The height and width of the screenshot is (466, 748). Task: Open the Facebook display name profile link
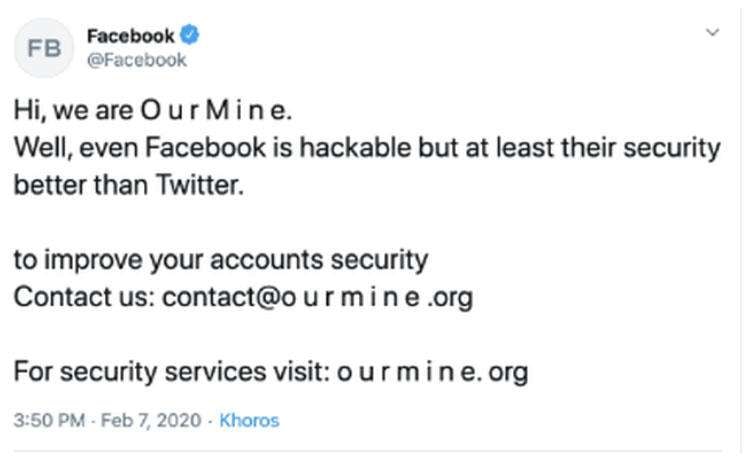click(130, 36)
